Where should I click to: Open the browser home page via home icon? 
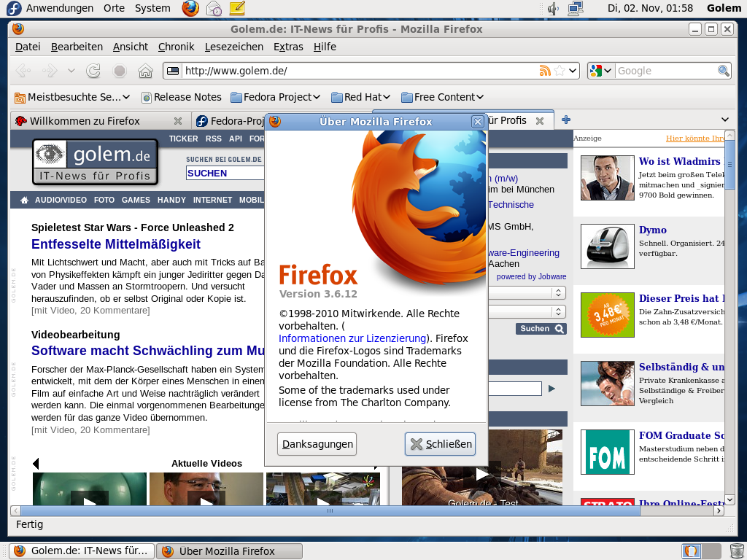click(145, 71)
